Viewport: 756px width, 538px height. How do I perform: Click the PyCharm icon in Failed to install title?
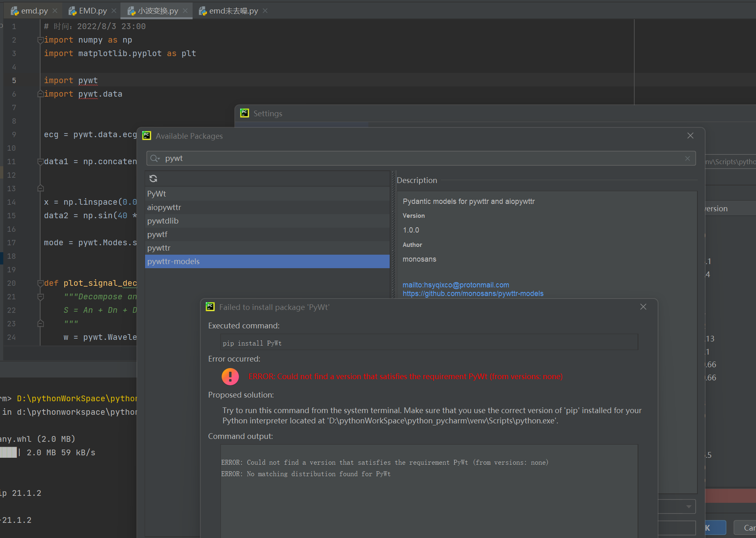210,307
